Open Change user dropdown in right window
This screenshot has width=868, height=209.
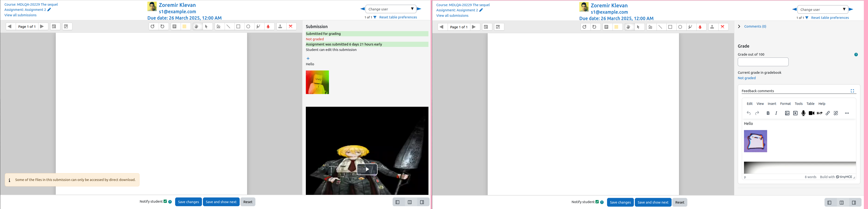click(x=823, y=9)
